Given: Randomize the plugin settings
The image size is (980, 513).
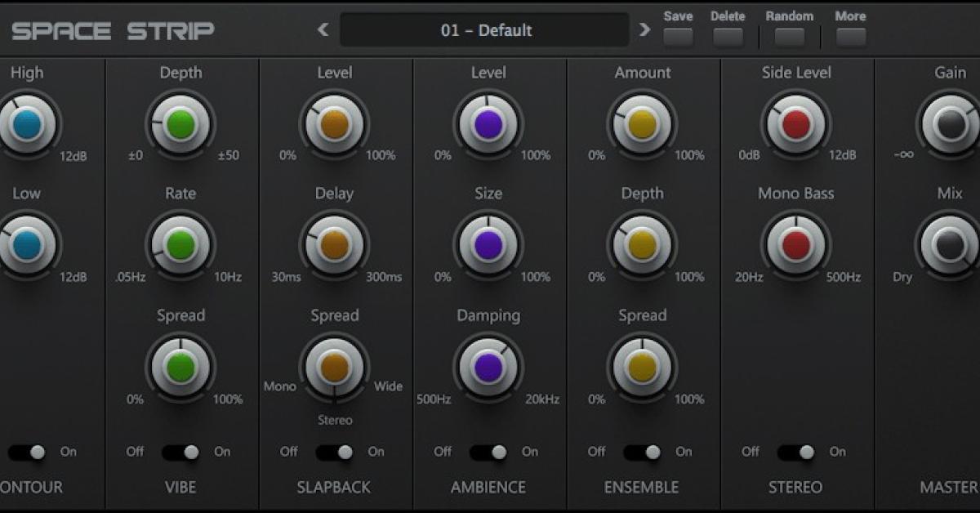Looking at the screenshot, I should (789, 37).
